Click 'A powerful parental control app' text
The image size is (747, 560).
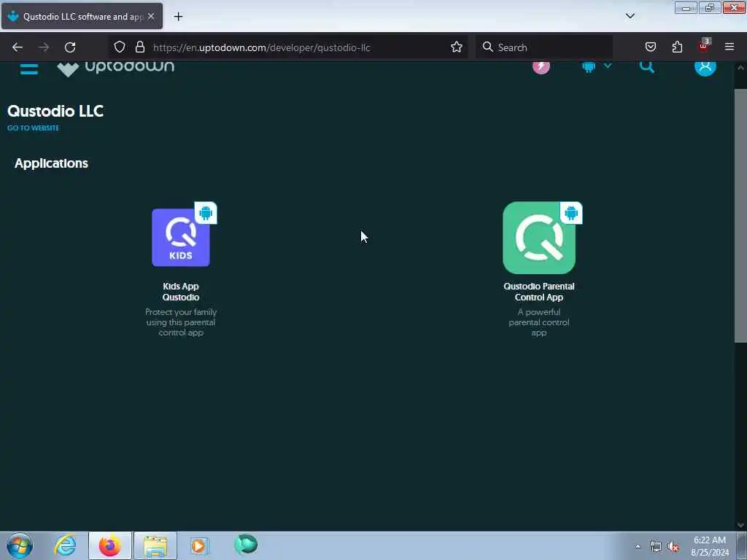coord(539,322)
